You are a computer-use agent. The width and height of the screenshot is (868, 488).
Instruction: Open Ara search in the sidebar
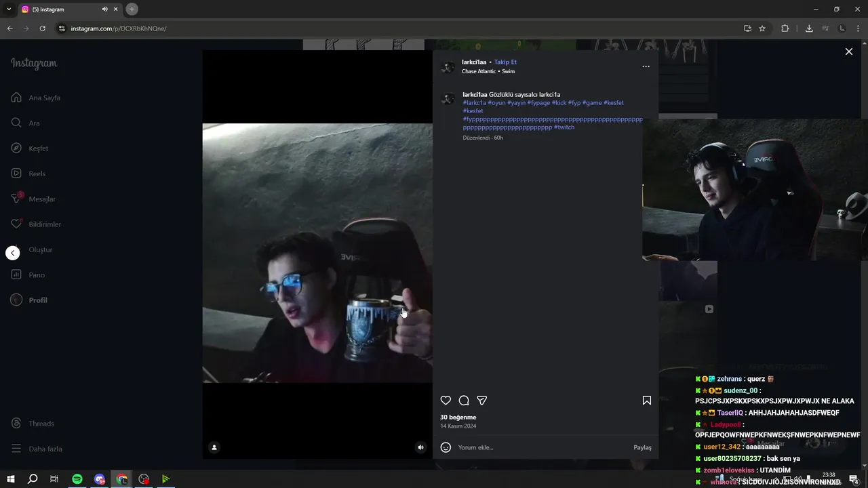click(x=26, y=123)
